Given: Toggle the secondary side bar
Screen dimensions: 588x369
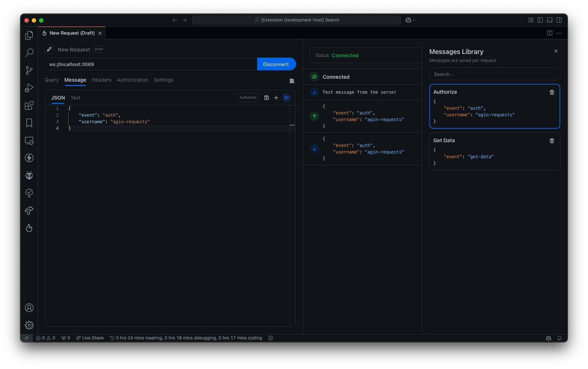Looking at the screenshot, I should (559, 20).
